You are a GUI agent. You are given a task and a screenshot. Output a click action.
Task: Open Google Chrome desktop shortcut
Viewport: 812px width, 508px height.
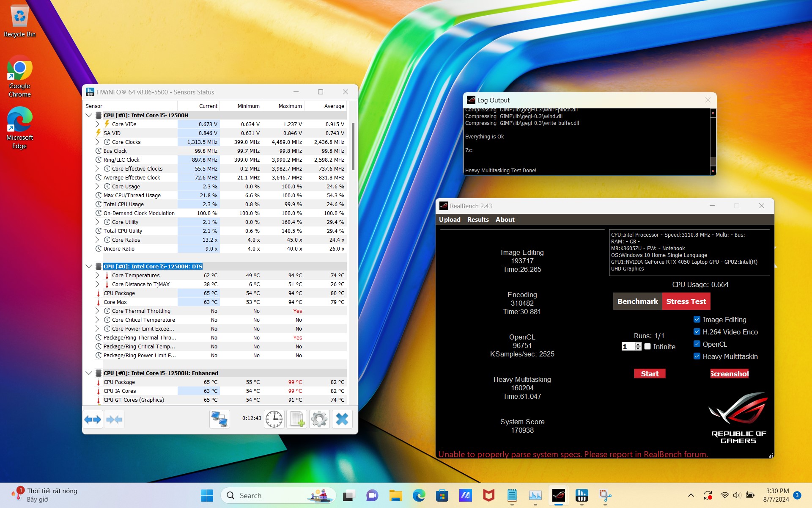tap(19, 76)
